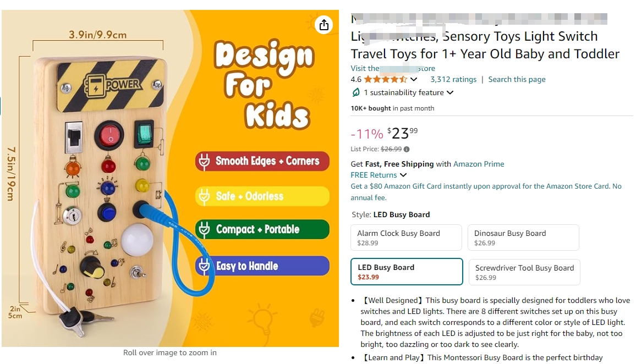
Task: Click the Search this page link
Action: (517, 79)
